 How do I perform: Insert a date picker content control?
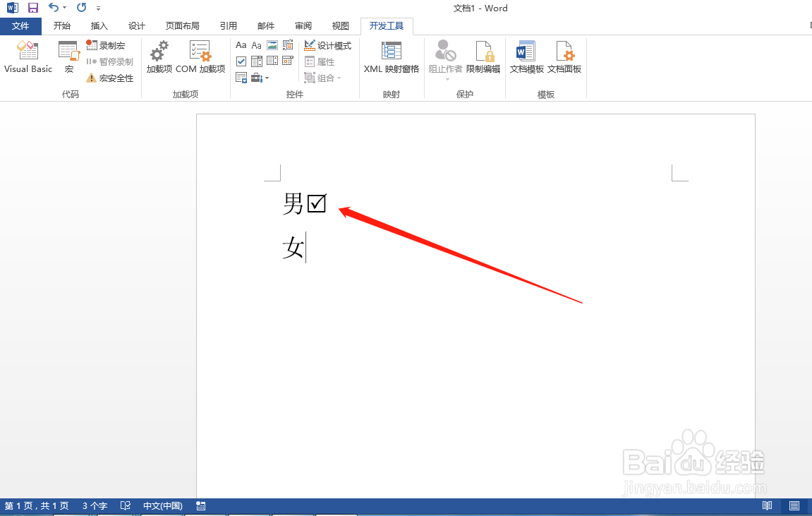click(288, 61)
